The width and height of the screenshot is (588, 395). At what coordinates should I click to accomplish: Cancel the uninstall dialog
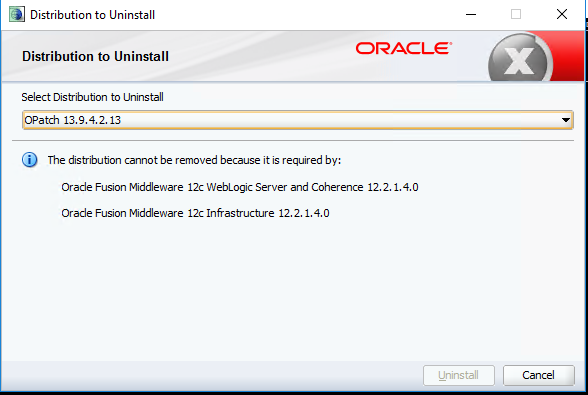[538, 375]
